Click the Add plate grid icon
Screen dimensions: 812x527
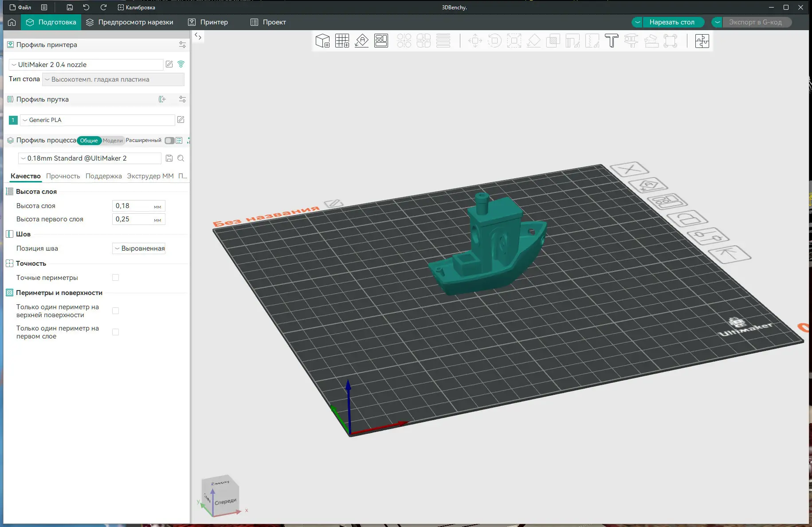click(342, 41)
